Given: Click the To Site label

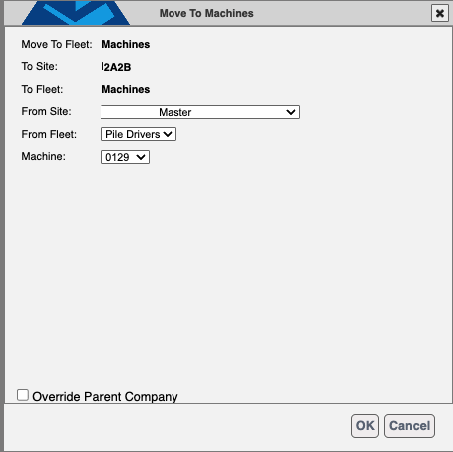Looking at the screenshot, I should [39, 66].
